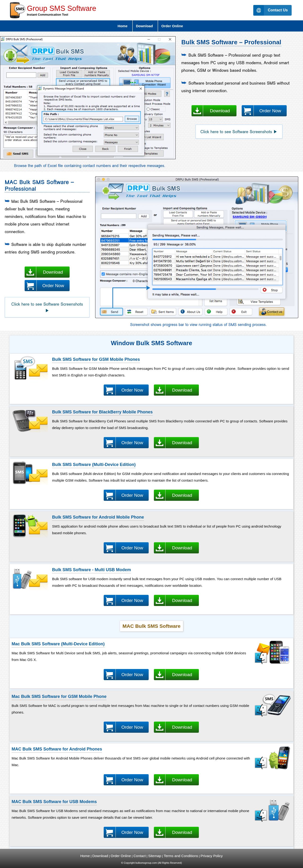The image size is (303, 868).
Task: Click cart icon for Windows Multi-Device Edition
Action: pos(109,495)
